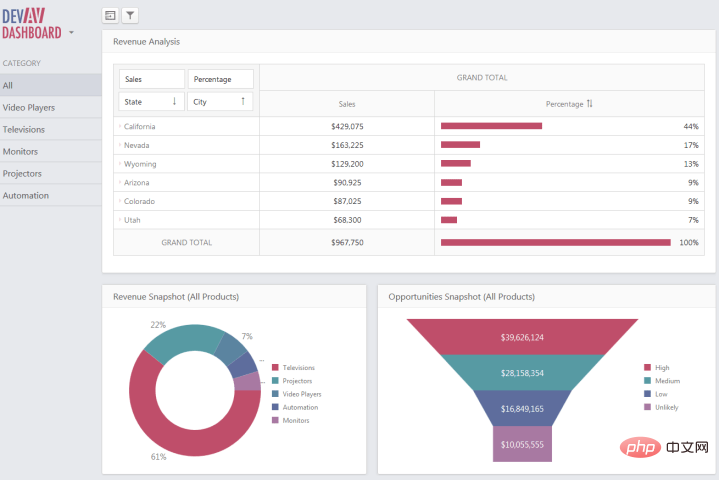Expand the Nevada row
Image resolution: width=719 pixels, height=480 pixels.
click(120, 145)
